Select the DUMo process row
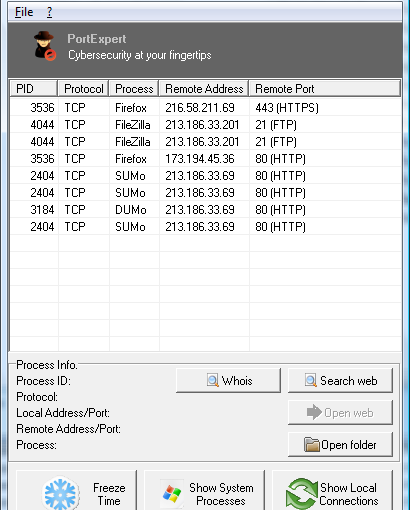The image size is (410, 510). [x=205, y=210]
